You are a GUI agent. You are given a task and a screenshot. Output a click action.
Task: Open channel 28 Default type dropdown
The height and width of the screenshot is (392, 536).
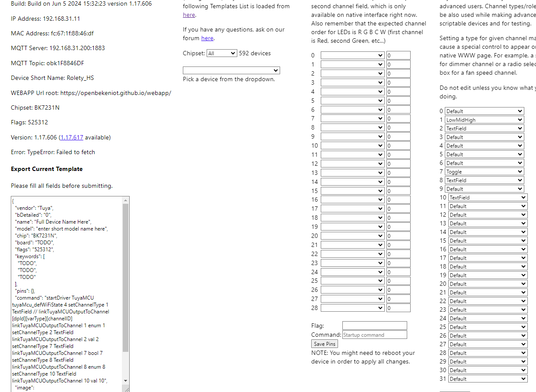488,353
